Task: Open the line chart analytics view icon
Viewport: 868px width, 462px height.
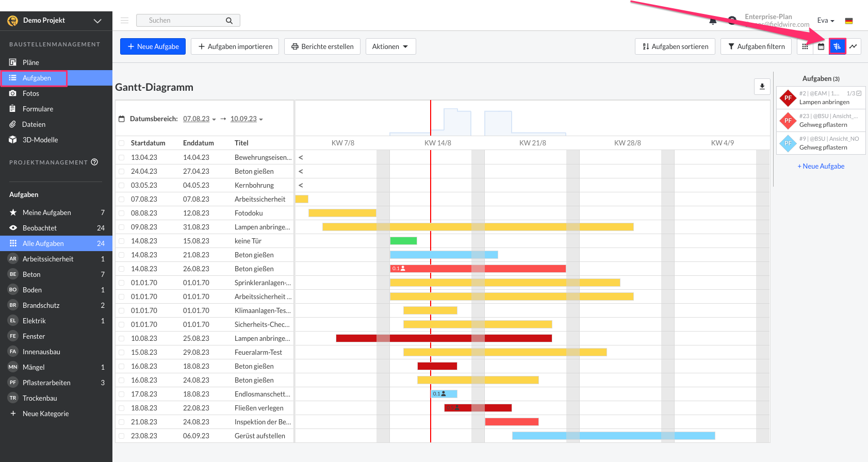Action: 854,46
